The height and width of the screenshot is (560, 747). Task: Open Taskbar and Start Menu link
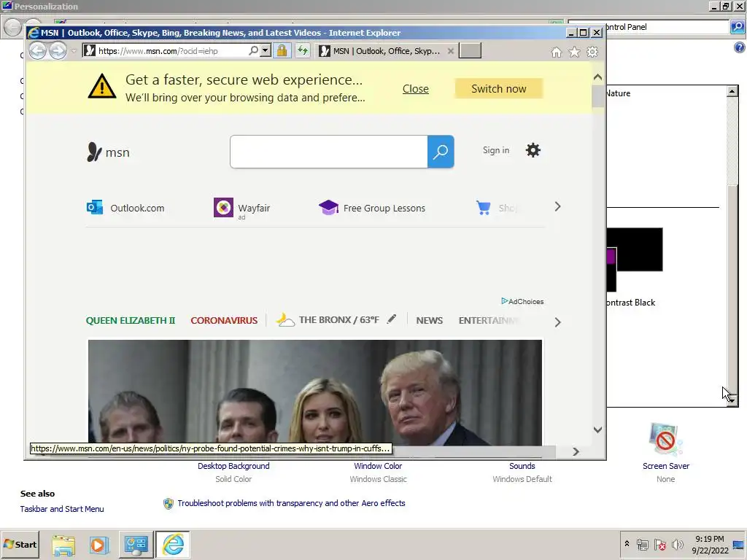point(62,509)
